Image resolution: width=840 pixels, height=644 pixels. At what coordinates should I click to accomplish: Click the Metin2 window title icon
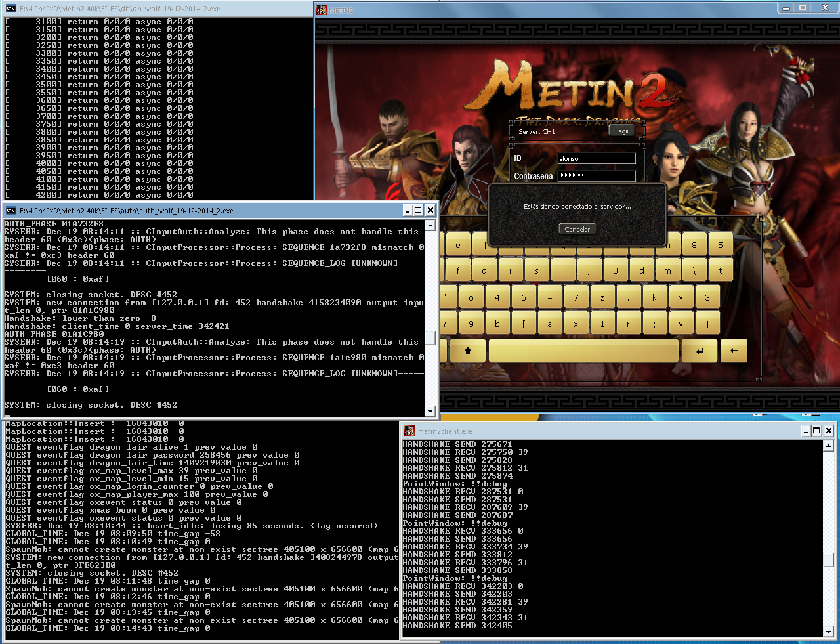pos(322,10)
